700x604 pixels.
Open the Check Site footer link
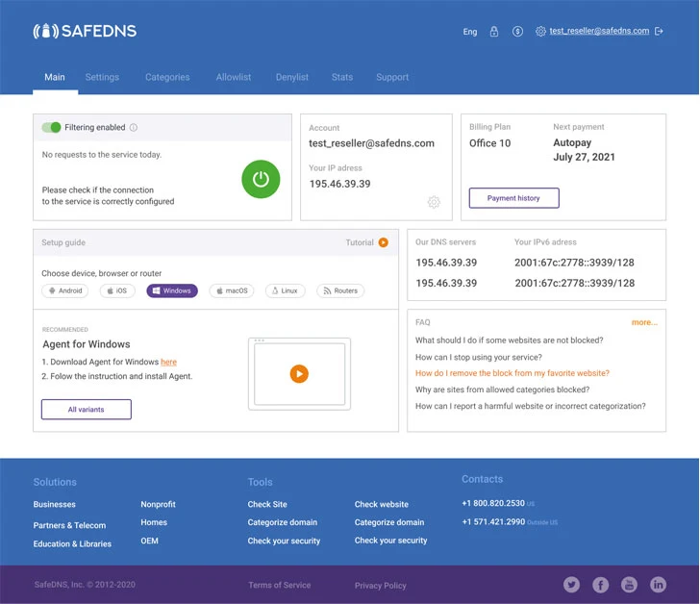click(267, 504)
